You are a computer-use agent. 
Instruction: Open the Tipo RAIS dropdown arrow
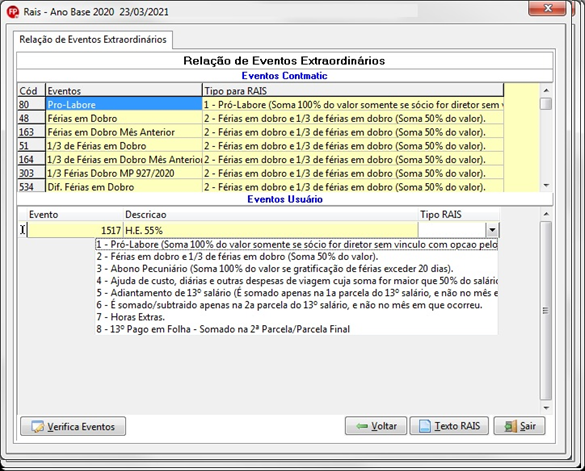(x=492, y=230)
